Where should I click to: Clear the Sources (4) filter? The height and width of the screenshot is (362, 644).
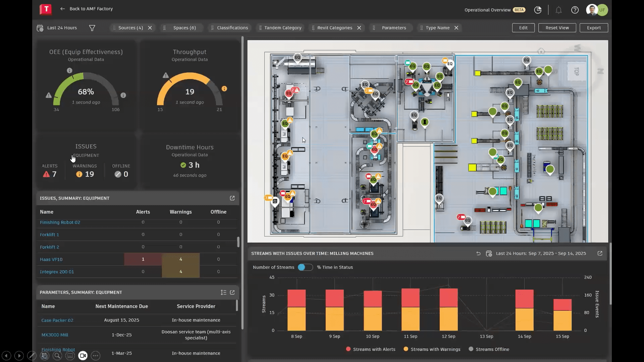pos(150,28)
